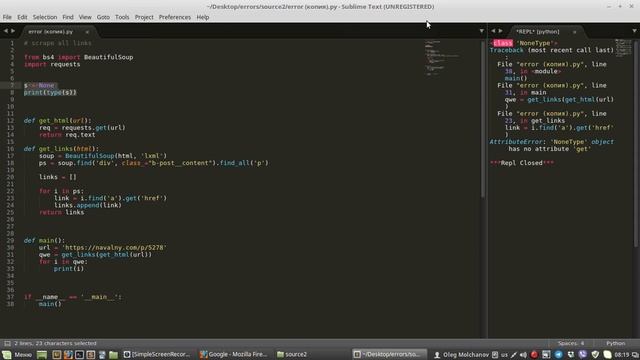This screenshot has width=640, height=360.
Task: Toggle the side bar from status bar icon
Action: click(7, 343)
